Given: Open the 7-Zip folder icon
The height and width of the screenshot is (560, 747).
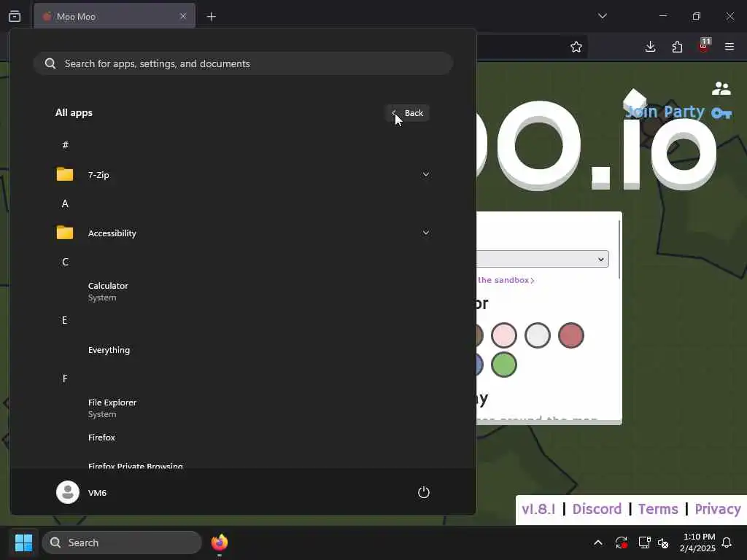Looking at the screenshot, I should tap(65, 174).
